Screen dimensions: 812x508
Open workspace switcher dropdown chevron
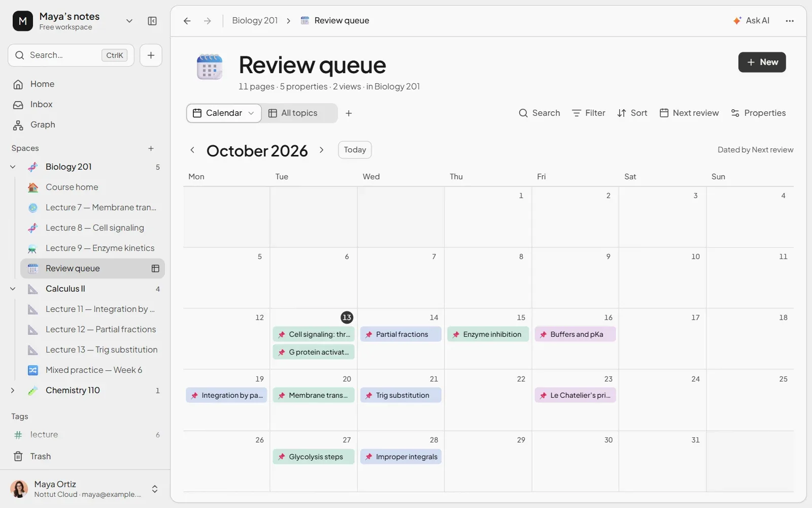pyautogui.click(x=129, y=21)
